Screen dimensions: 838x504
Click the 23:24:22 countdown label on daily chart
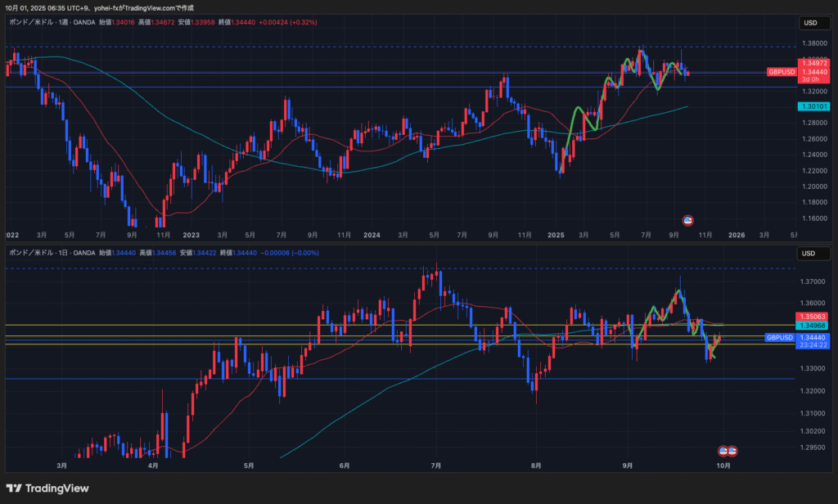tap(814, 345)
